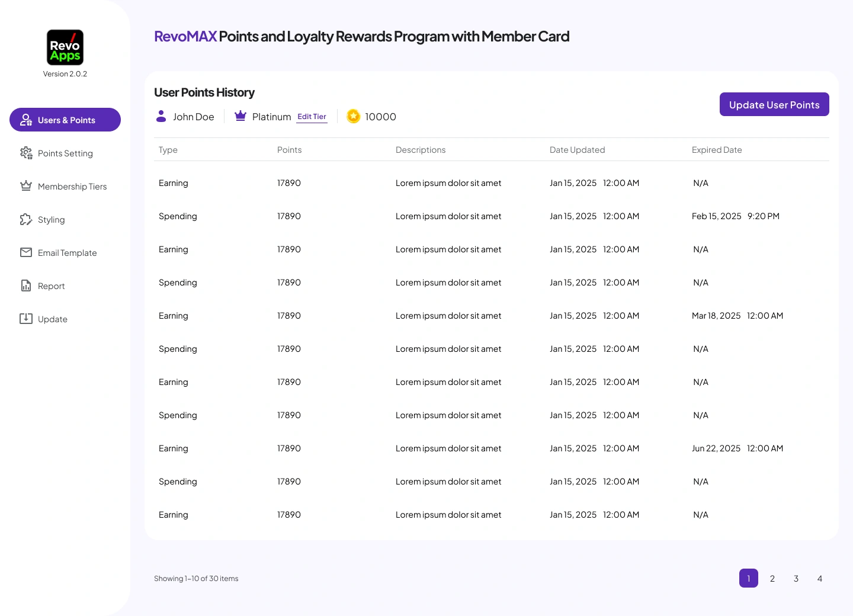Click the RevoMAX page title
This screenshot has width=853, height=616.
(362, 37)
